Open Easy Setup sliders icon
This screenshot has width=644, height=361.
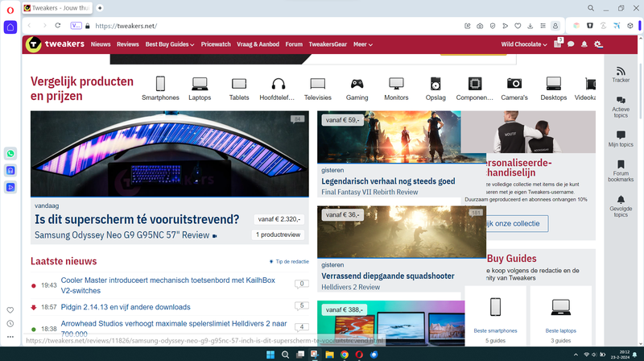543,26
